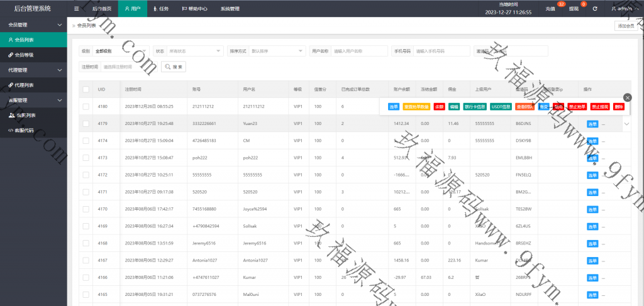Image resolution: width=644 pixels, height=306 pixels.
Task: Close the action popup with X icon
Action: pyautogui.click(x=627, y=97)
